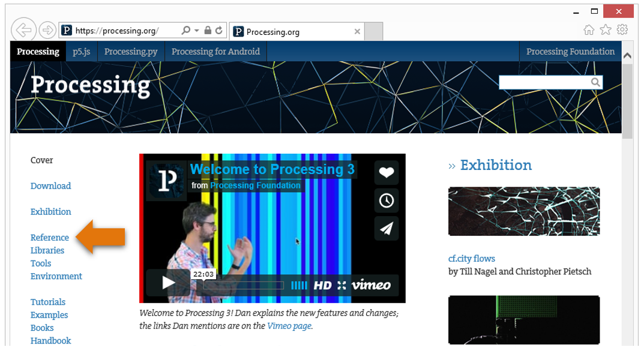Open Processing for Android nav item

tap(215, 52)
